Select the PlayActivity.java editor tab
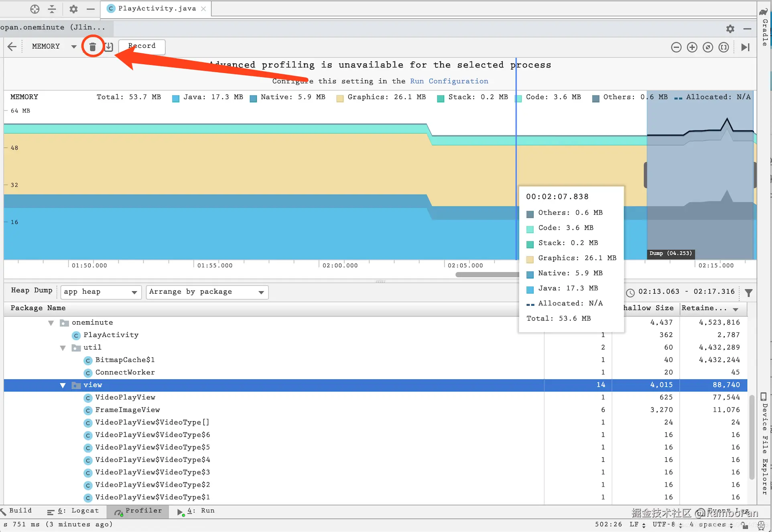Image resolution: width=772 pixels, height=532 pixels. point(156,8)
